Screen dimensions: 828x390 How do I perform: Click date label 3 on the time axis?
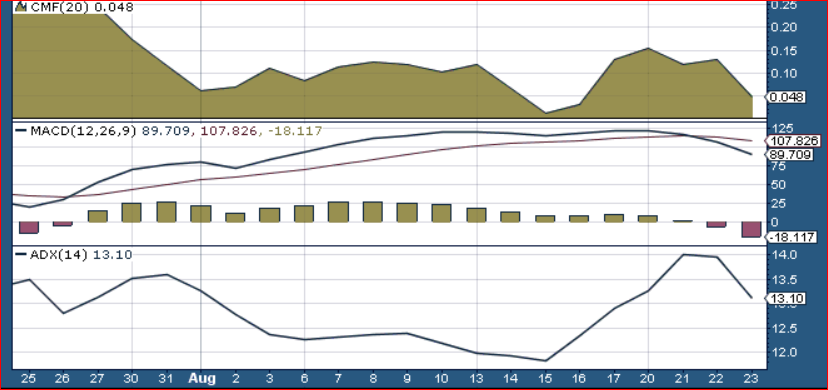coord(270,378)
